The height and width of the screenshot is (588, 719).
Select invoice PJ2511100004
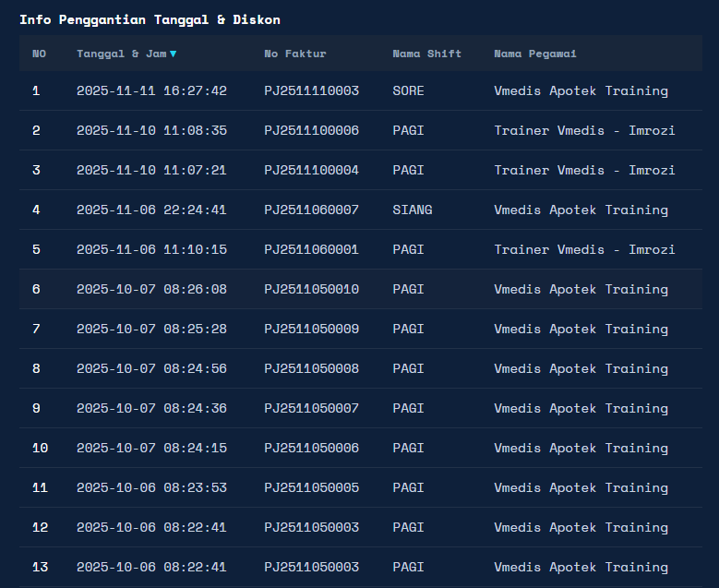pyautogui.click(x=311, y=170)
